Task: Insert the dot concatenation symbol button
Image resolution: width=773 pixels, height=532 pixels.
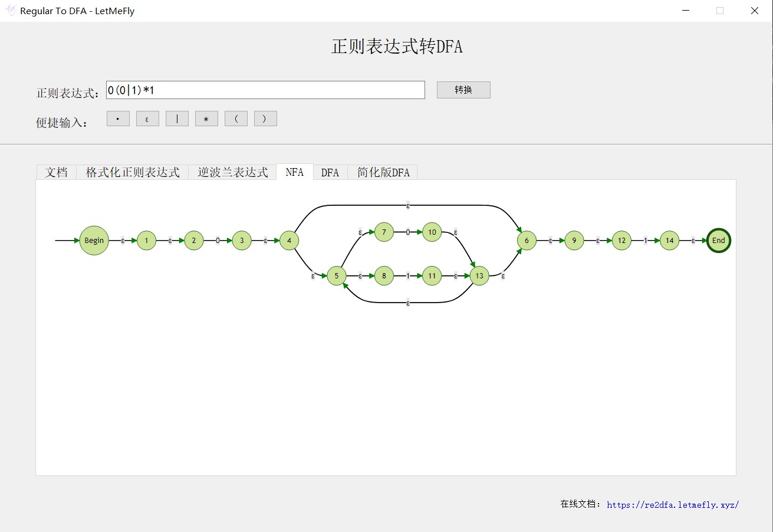Action: tap(118, 119)
